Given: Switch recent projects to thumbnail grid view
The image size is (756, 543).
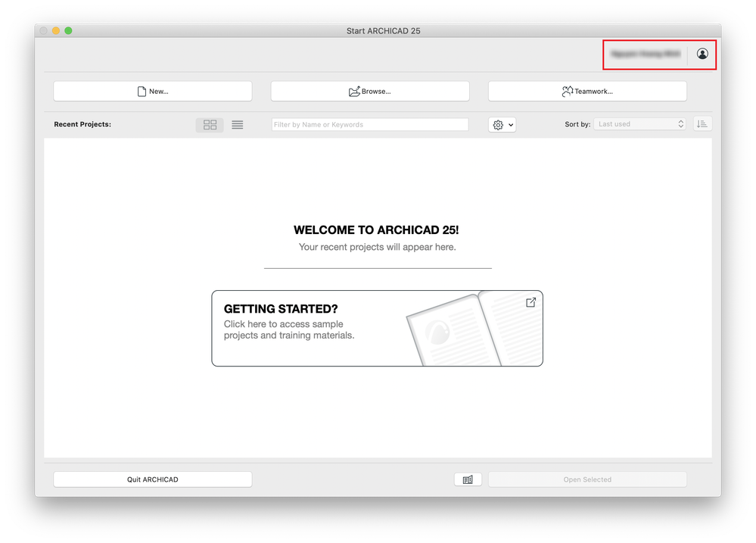Looking at the screenshot, I should coord(210,124).
